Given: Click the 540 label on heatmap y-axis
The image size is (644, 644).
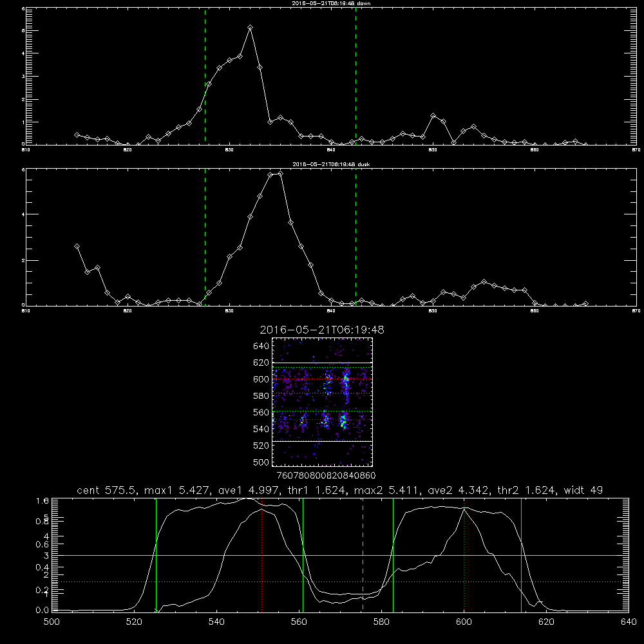Looking at the screenshot, I should pos(261,429).
